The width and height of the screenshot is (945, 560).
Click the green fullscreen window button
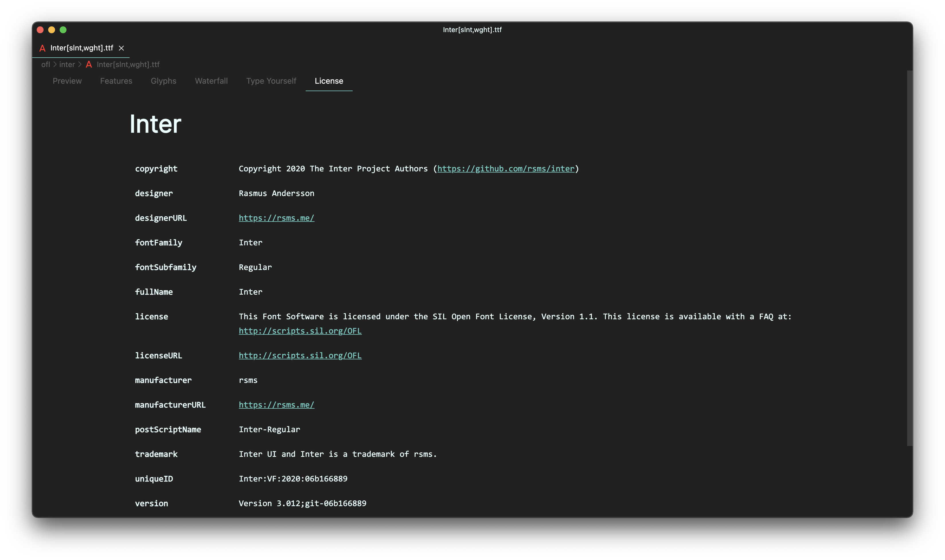63,30
